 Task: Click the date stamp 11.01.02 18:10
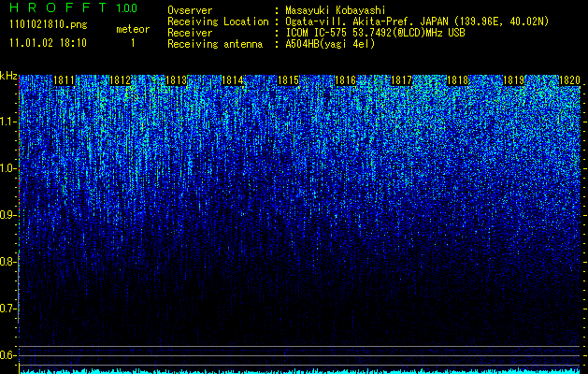(x=49, y=43)
